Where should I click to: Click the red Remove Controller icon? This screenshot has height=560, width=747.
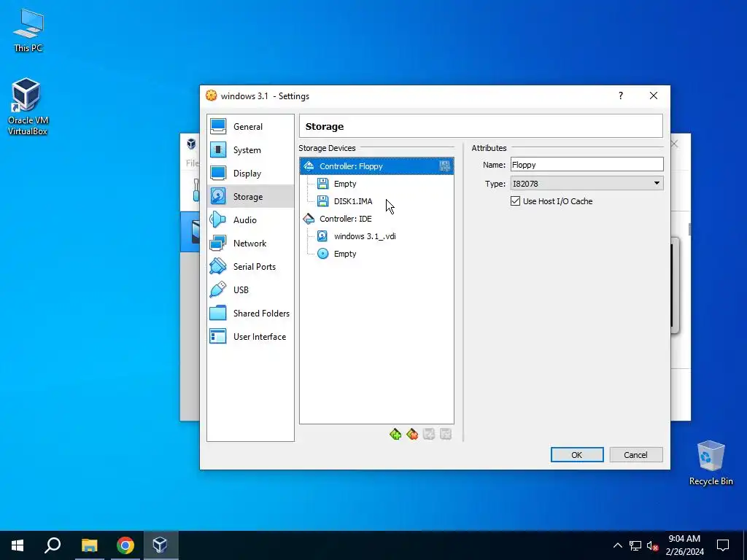pos(413,435)
